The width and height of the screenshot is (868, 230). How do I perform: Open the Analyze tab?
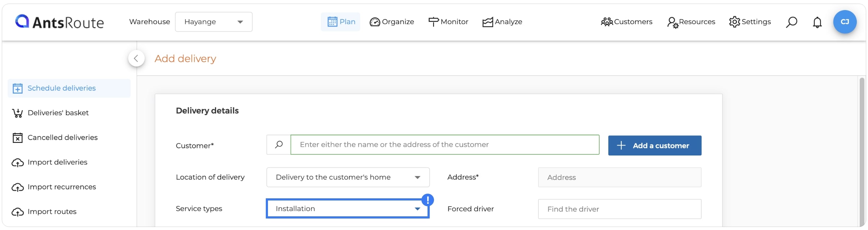(x=502, y=22)
